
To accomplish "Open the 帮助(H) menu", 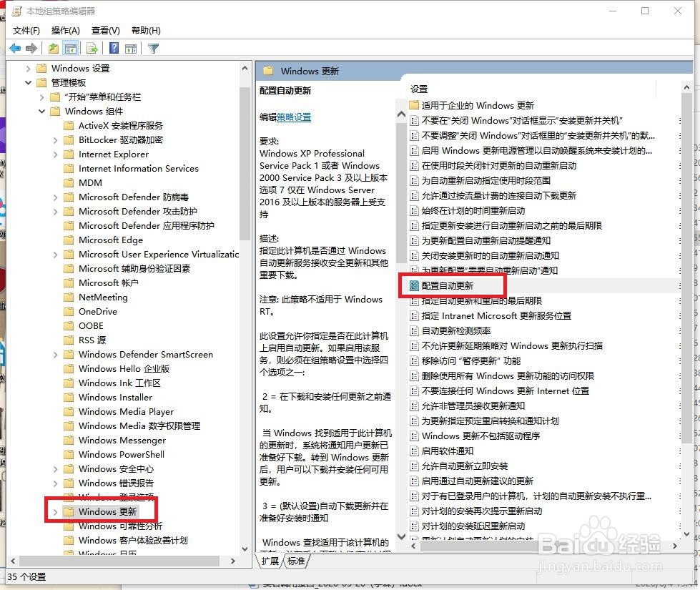I will pos(146,30).
